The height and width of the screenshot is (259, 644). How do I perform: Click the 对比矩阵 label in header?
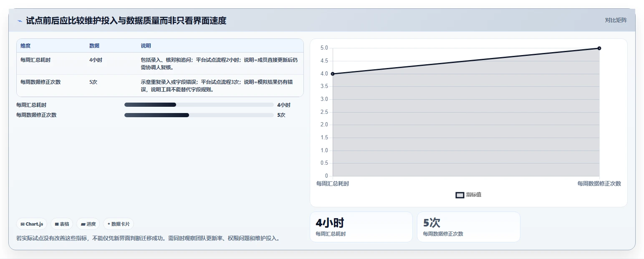point(616,20)
